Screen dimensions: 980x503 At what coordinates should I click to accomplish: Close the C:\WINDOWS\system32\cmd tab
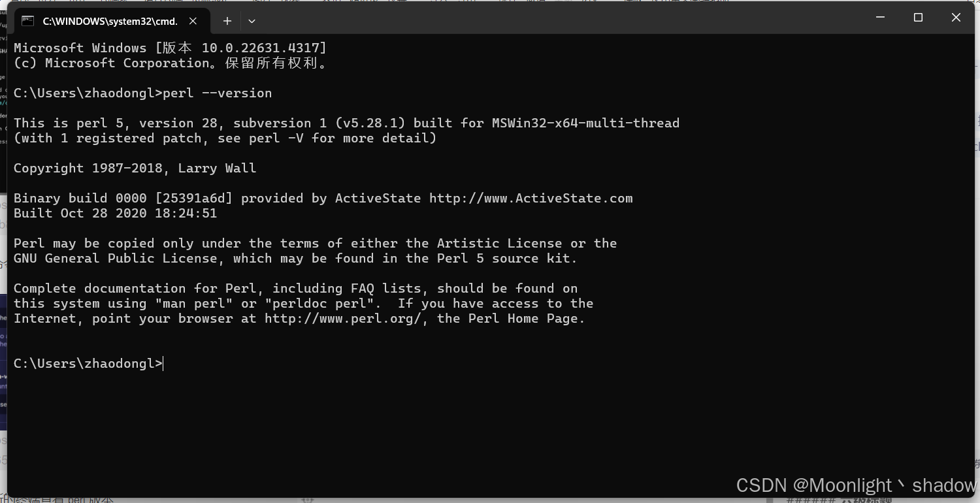[193, 21]
